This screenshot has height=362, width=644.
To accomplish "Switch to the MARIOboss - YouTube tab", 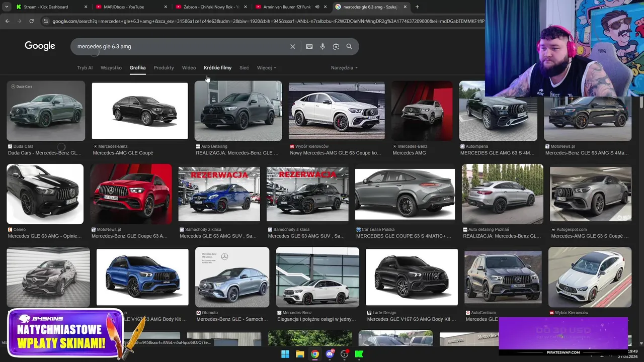I will coord(123,7).
